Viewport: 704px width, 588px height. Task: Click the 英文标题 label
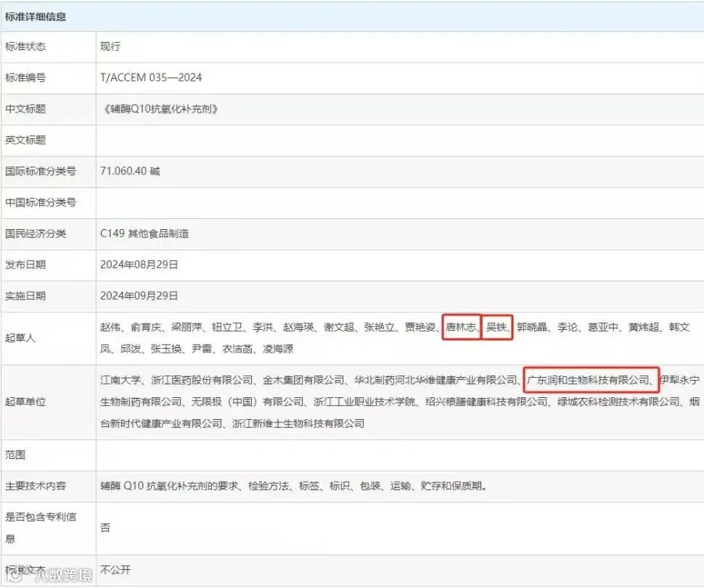[25, 140]
